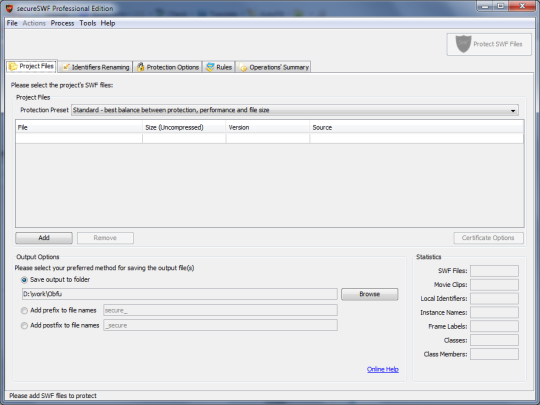Image resolution: width=540 pixels, height=405 pixels.
Task: Click the status text 'Please add SWF files to protect'
Action: click(53, 396)
